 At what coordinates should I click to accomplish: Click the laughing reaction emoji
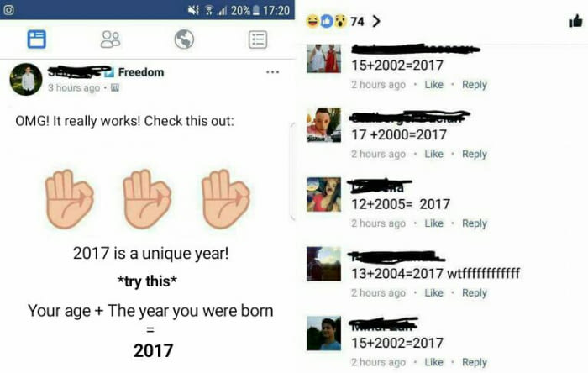coord(312,21)
